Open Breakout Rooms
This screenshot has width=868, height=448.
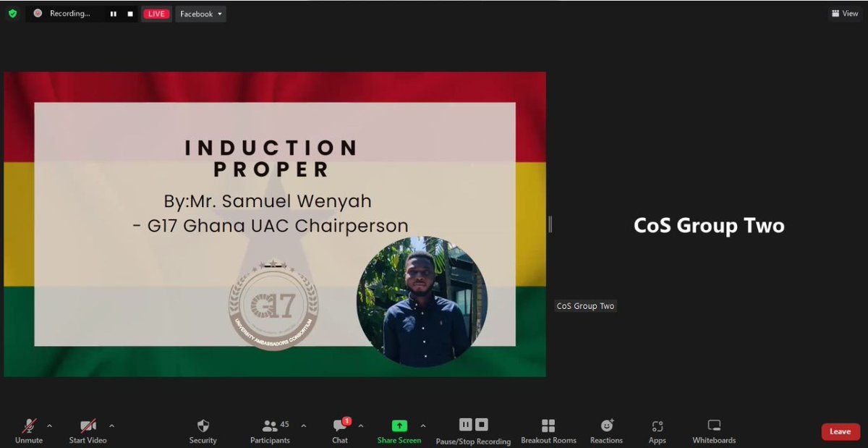click(548, 431)
